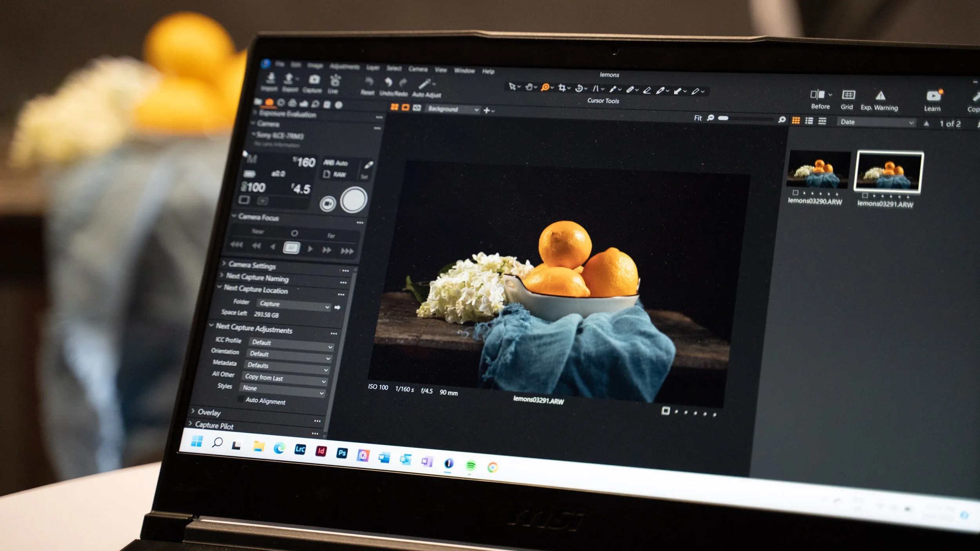This screenshot has height=551, width=980.
Task: Move focus near with triple left arrows
Action: [x=236, y=245]
